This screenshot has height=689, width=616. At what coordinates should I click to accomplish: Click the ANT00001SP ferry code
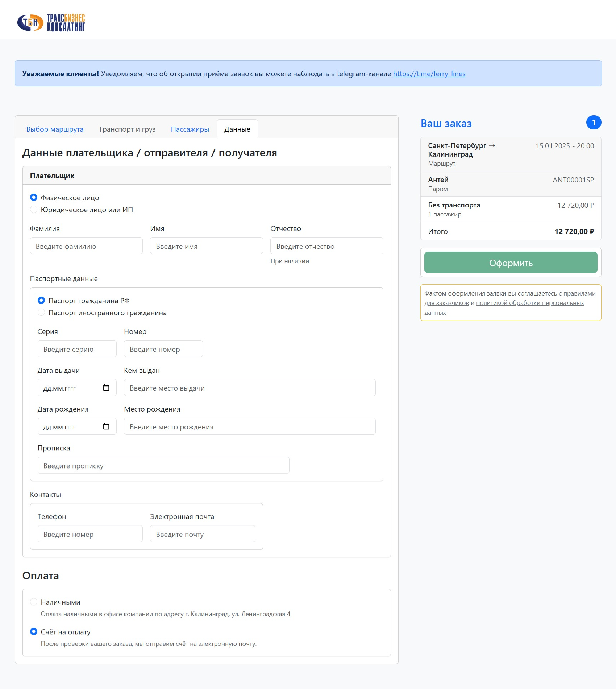point(573,180)
